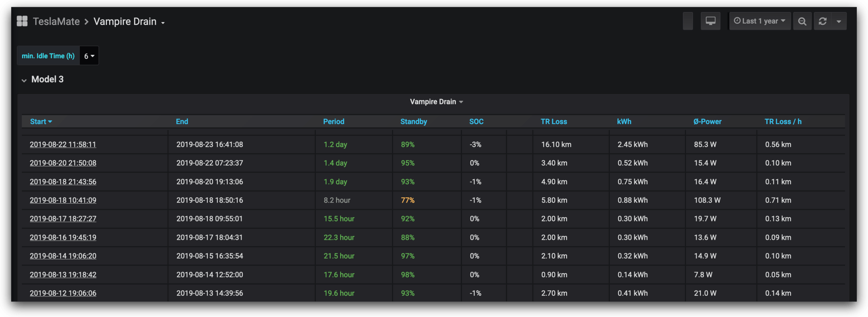The image size is (868, 317).
Task: Open the Vampire Drain panel title menu
Action: click(436, 102)
